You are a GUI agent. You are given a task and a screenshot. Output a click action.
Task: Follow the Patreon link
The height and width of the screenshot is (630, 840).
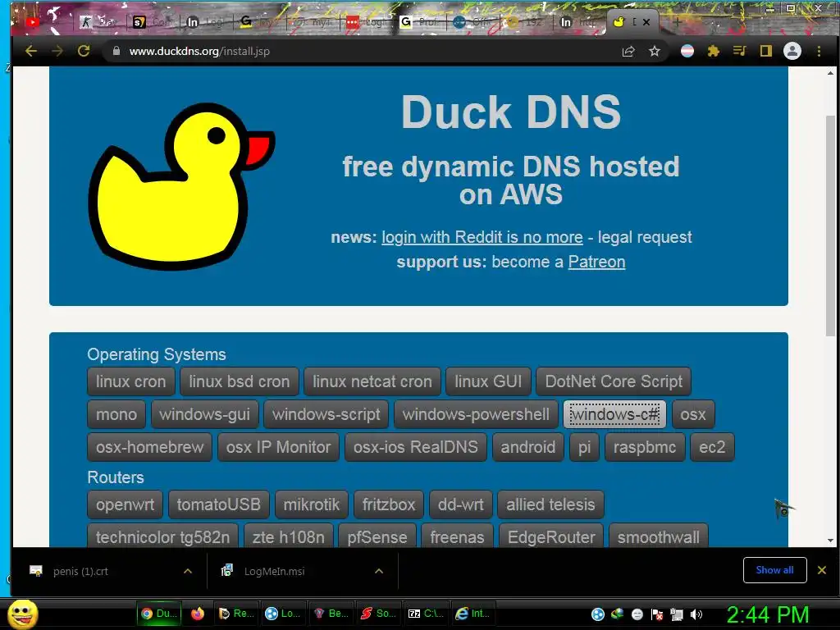click(x=596, y=262)
